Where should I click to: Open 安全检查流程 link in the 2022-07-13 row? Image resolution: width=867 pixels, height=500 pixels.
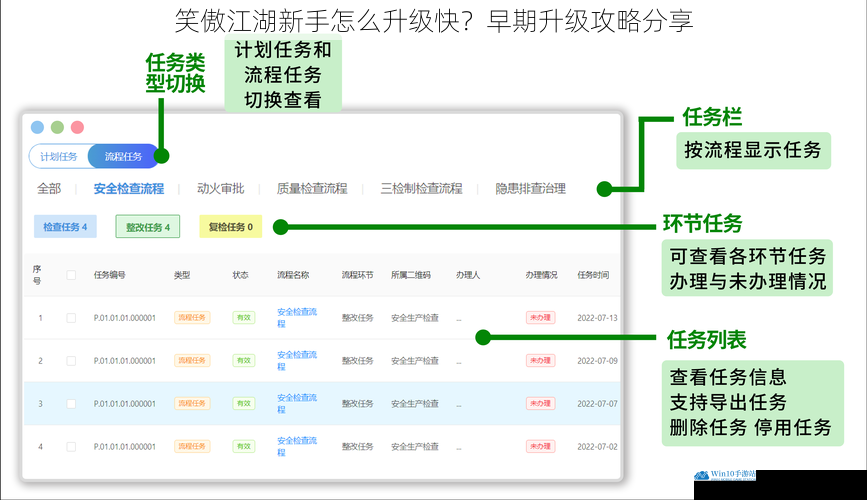click(x=297, y=317)
